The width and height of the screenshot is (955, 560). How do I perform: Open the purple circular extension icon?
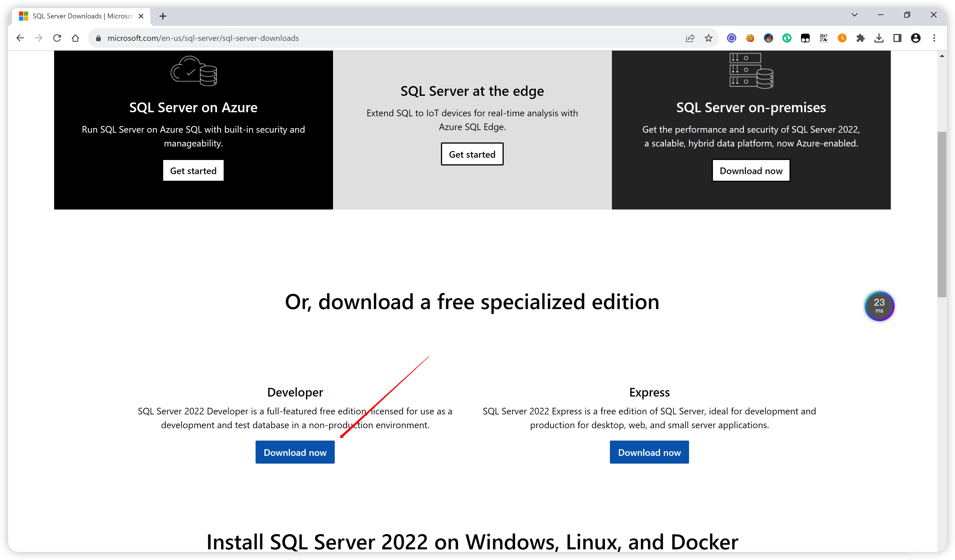point(731,38)
